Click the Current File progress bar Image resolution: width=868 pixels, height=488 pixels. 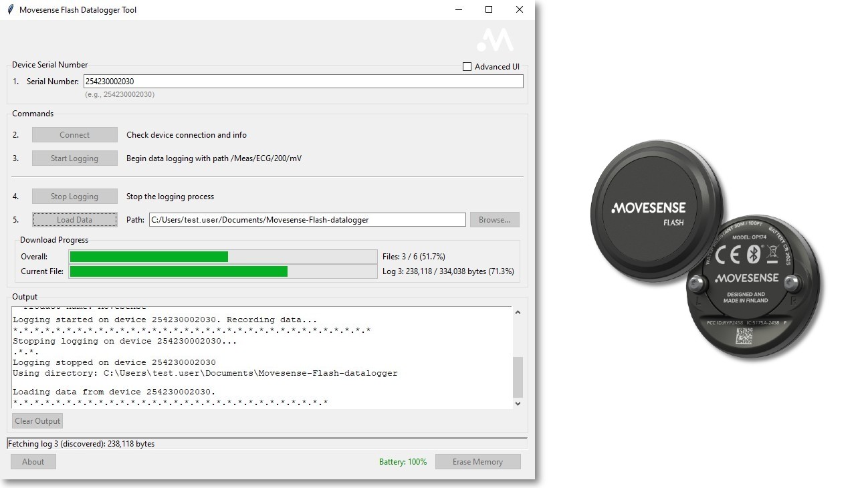coord(223,271)
